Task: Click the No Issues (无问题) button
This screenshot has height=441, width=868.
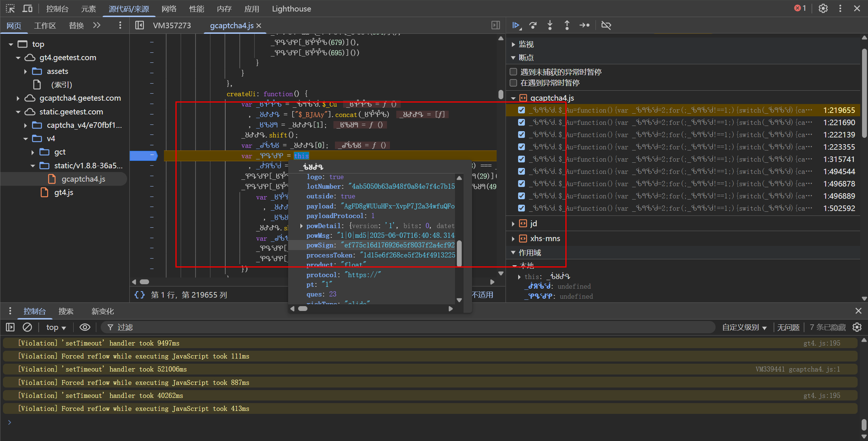Action: [788, 327]
